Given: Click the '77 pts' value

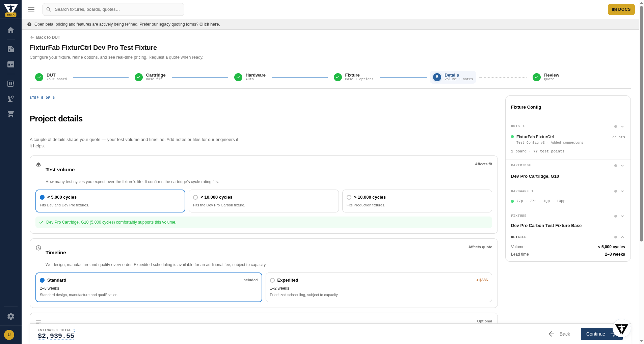Looking at the screenshot, I should pyautogui.click(x=618, y=137).
